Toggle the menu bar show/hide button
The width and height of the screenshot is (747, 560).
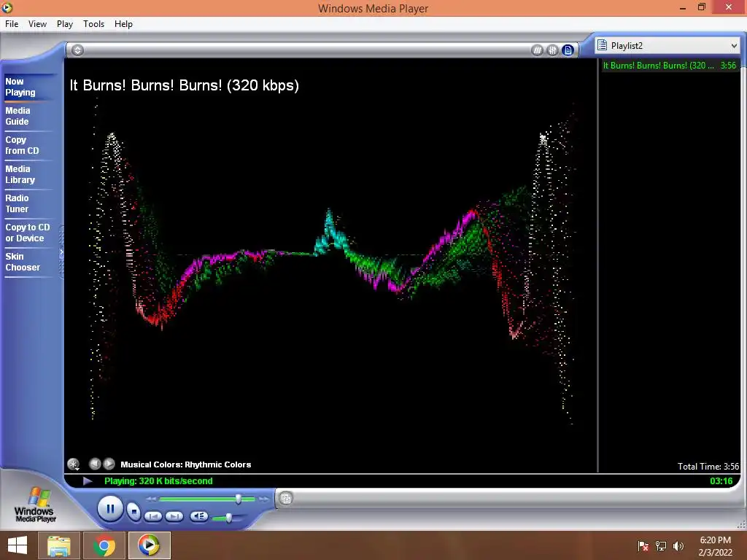pyautogui.click(x=77, y=50)
